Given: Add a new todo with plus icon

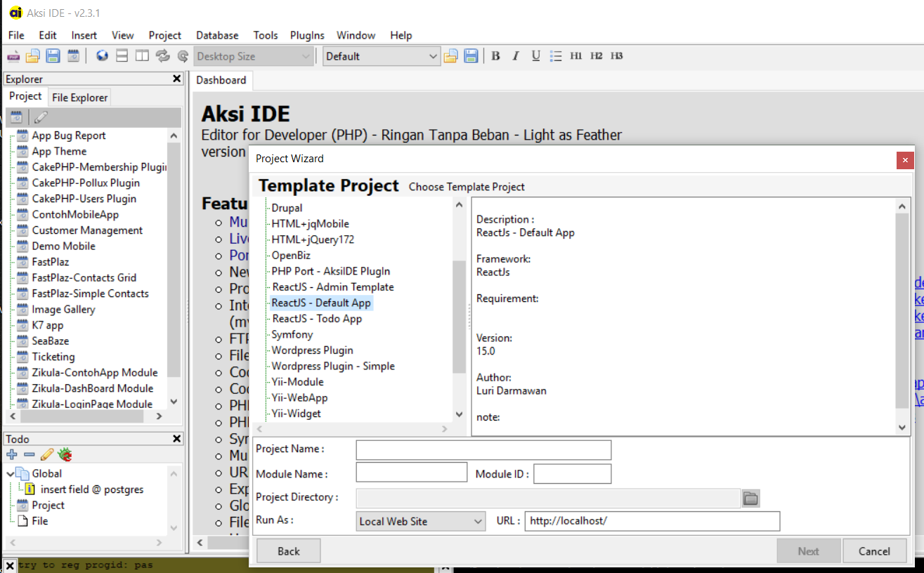Looking at the screenshot, I should (x=12, y=454).
